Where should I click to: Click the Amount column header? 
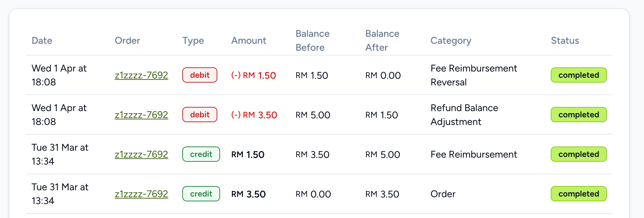249,41
